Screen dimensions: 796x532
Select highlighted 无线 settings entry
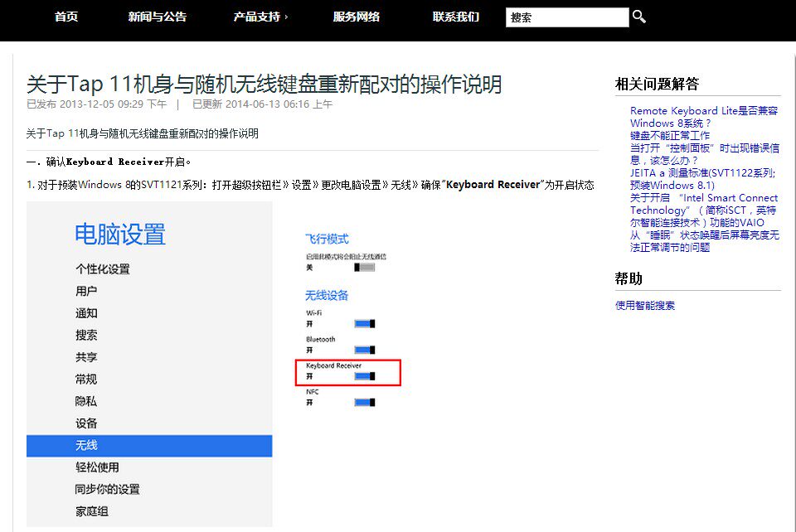coord(149,446)
